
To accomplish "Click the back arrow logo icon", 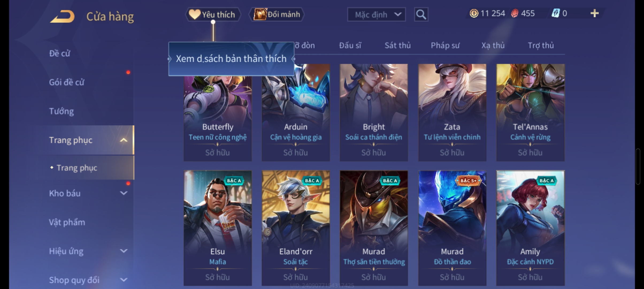I will point(62,16).
